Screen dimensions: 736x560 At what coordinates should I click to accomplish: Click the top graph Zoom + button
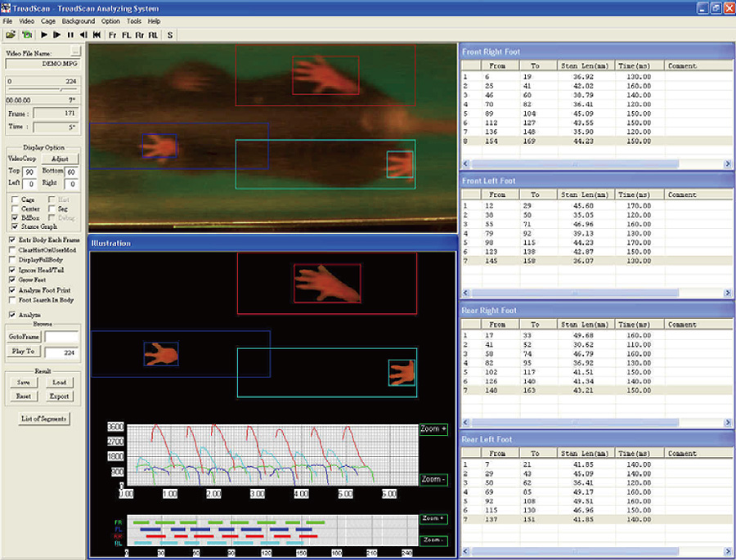(x=433, y=429)
